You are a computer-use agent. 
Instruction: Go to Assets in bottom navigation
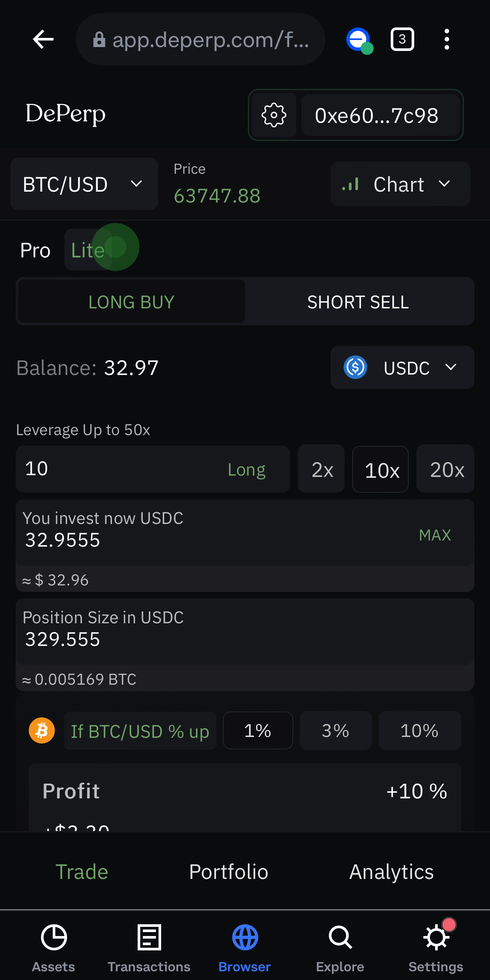54,948
